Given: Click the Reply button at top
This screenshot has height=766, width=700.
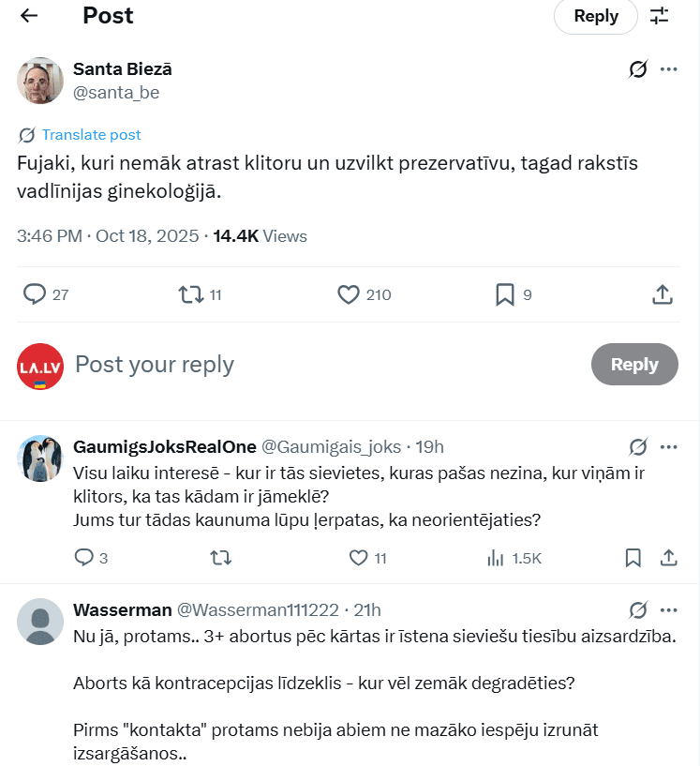Looking at the screenshot, I should [x=596, y=16].
